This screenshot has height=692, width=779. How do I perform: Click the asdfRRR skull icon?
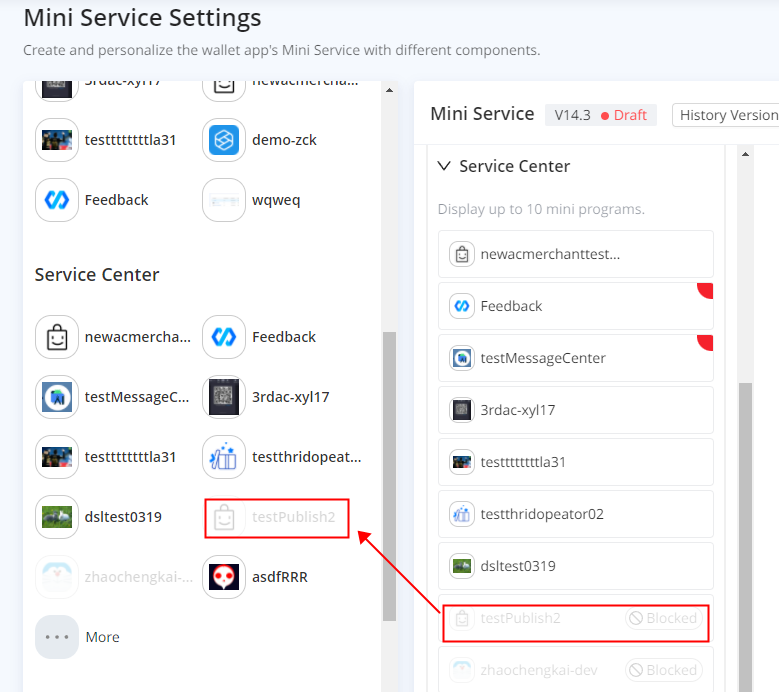224,577
